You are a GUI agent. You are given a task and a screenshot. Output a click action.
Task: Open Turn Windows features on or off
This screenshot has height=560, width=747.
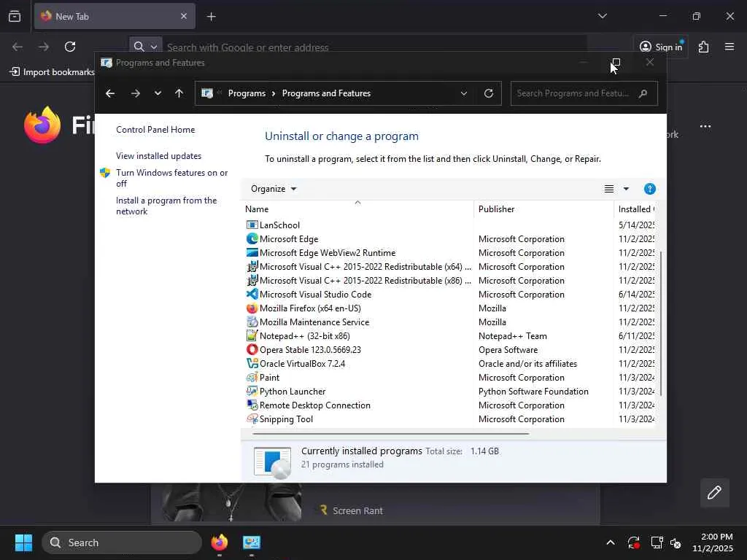pos(172,178)
